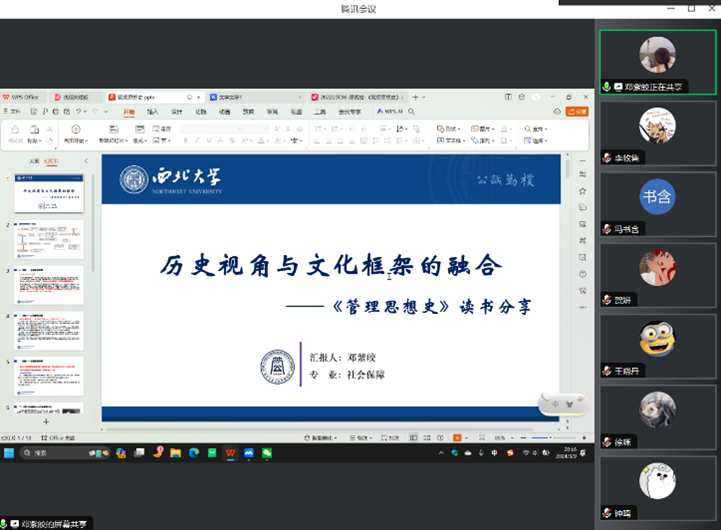This screenshot has height=530, width=721.
Task: Select slide 4 thumbnail in panel
Action: pyautogui.click(x=49, y=331)
